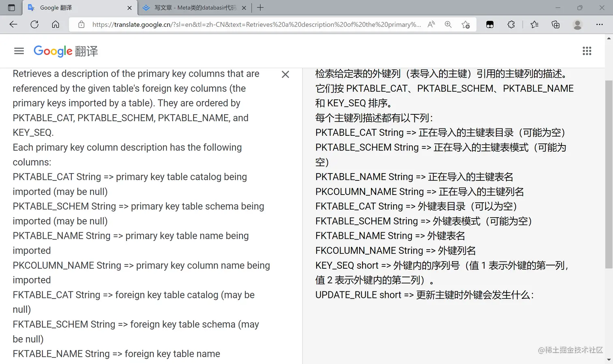
Task: Open the browser profile avatar
Action: [x=578, y=24]
